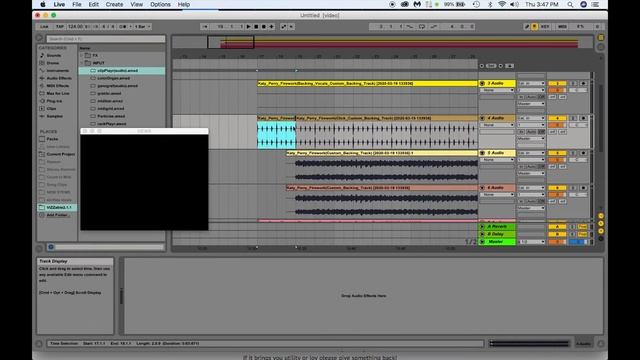
Task: Open the Apple menu
Action: (x=43, y=4)
